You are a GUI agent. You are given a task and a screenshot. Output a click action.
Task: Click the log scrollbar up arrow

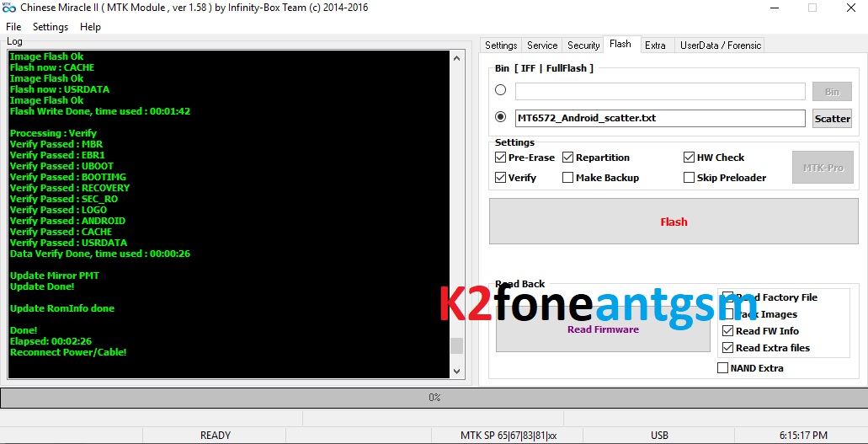click(x=456, y=58)
